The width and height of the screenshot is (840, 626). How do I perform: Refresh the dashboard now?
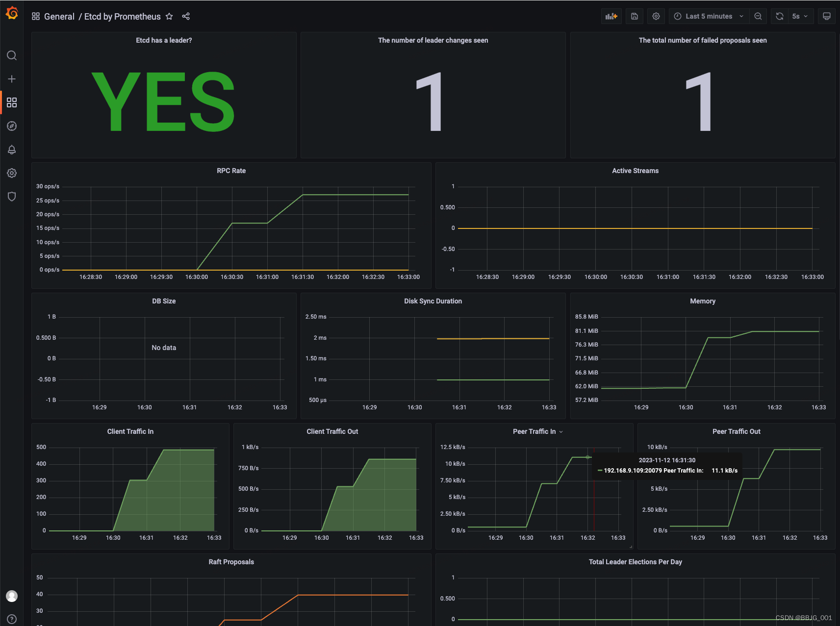point(780,16)
